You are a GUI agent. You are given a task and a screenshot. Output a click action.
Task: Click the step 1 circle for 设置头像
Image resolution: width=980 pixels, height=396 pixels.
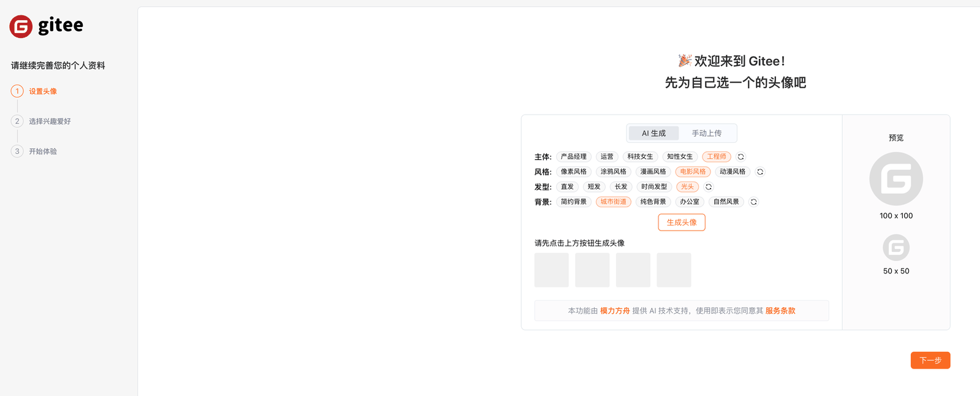[x=17, y=91]
